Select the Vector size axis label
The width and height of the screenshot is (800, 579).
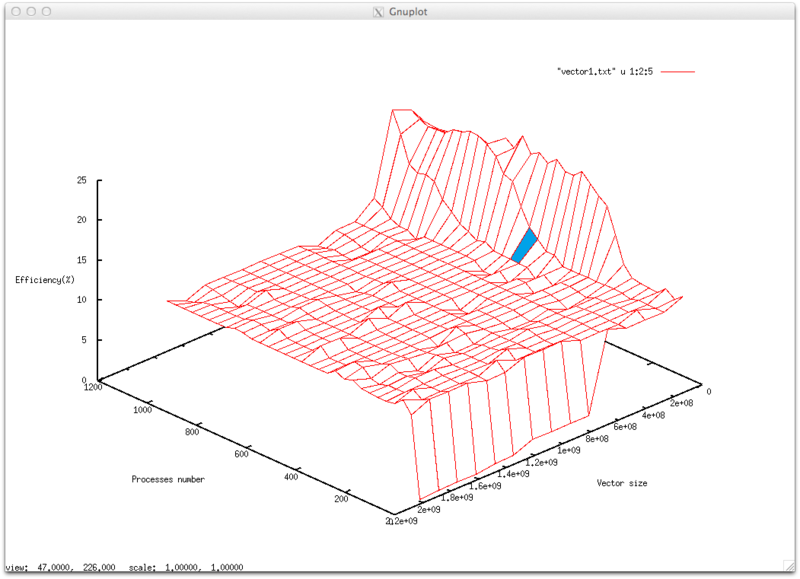click(622, 483)
